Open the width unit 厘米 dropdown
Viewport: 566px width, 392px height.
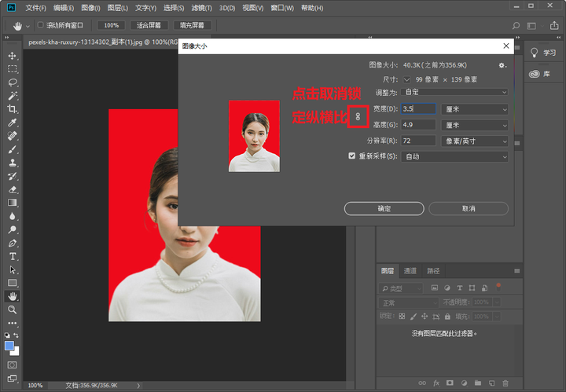(x=475, y=109)
